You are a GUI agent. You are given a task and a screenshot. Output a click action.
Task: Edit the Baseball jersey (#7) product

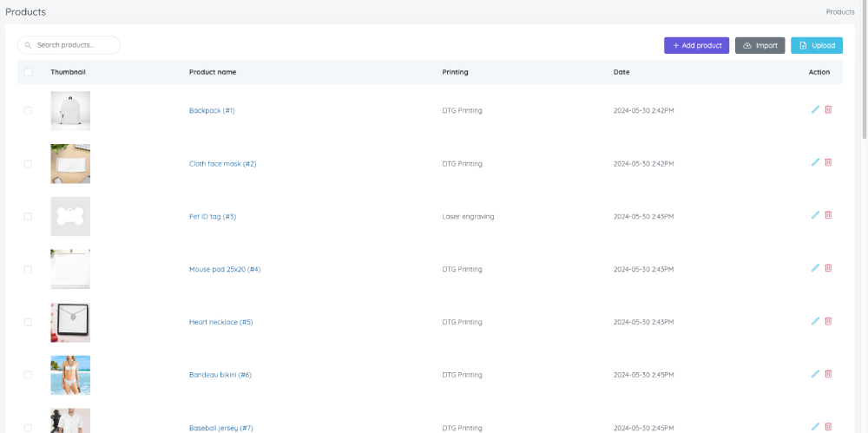click(x=815, y=427)
